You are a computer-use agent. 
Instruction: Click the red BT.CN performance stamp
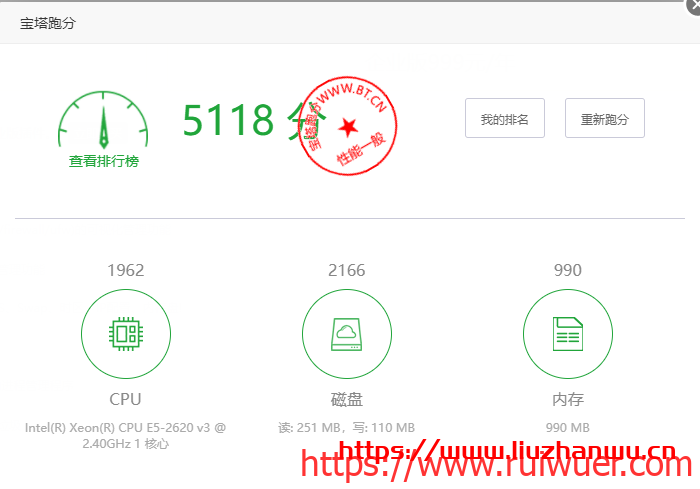(347, 124)
